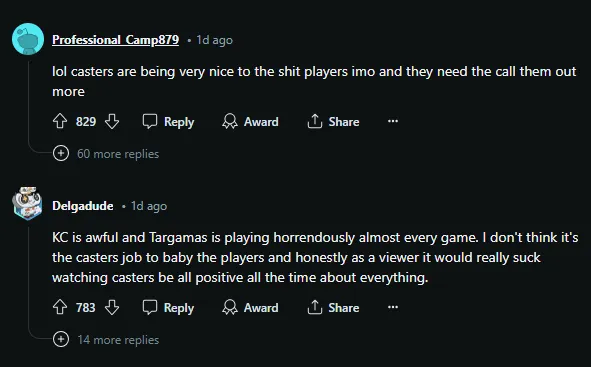Expand 14 more replies
Viewport: 591px width, 367px height.
(107, 339)
